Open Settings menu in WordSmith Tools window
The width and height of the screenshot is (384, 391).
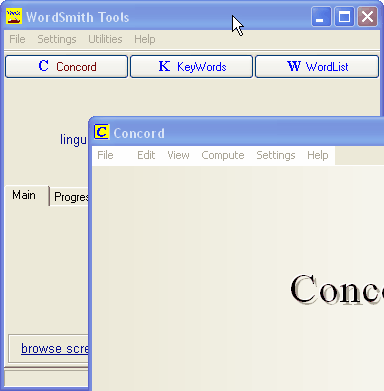click(57, 39)
